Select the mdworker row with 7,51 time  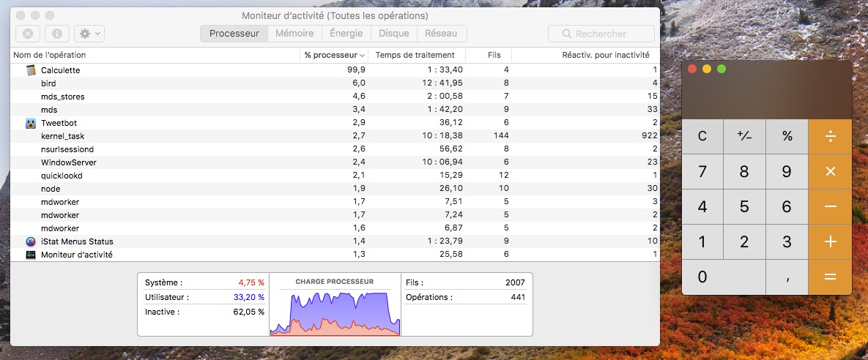click(x=335, y=202)
